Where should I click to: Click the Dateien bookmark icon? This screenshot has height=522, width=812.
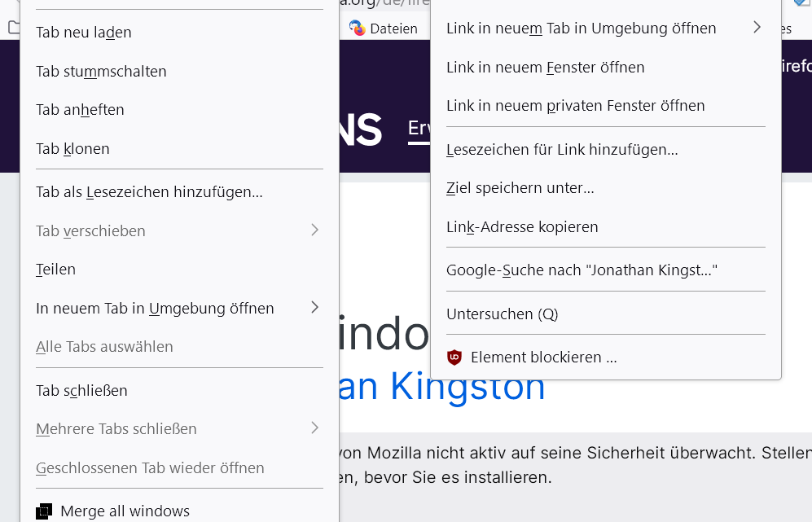[358, 29]
